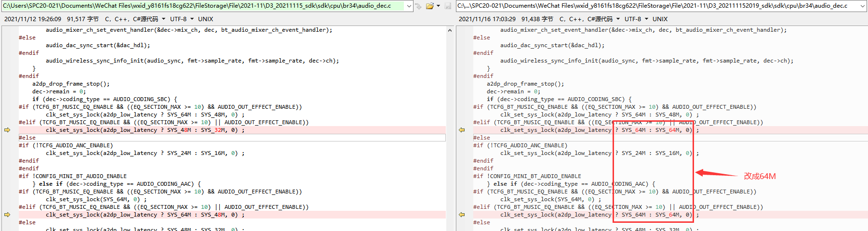Click left pane clk_set_sys_lock(SYS_64M, 0) line
This screenshot has width=868, height=231.
[96, 199]
